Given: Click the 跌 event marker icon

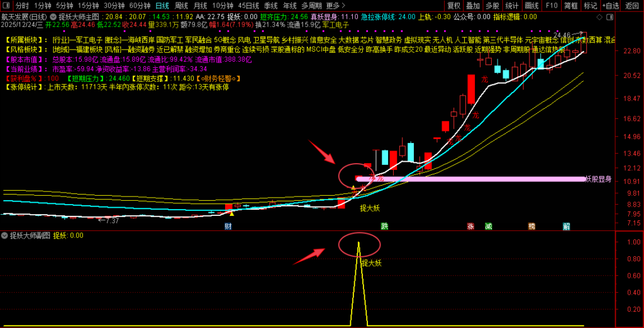Looking at the screenshot, I should 384,226.
